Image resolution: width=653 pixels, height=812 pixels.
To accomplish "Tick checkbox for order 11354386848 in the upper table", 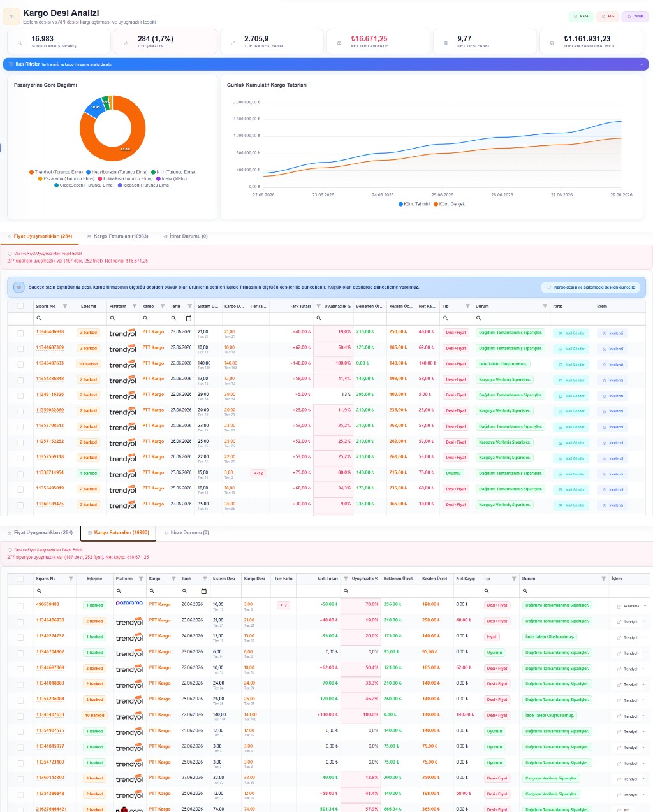I will click(20, 380).
